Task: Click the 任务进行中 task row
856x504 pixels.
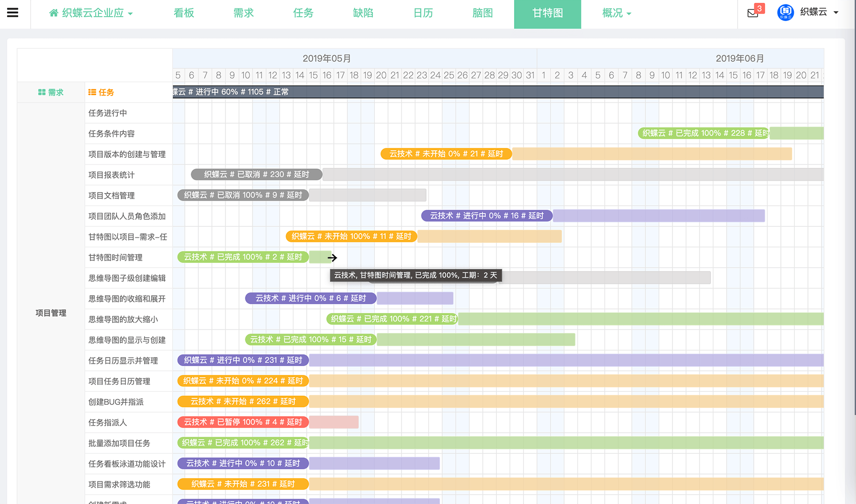Action: coord(128,113)
